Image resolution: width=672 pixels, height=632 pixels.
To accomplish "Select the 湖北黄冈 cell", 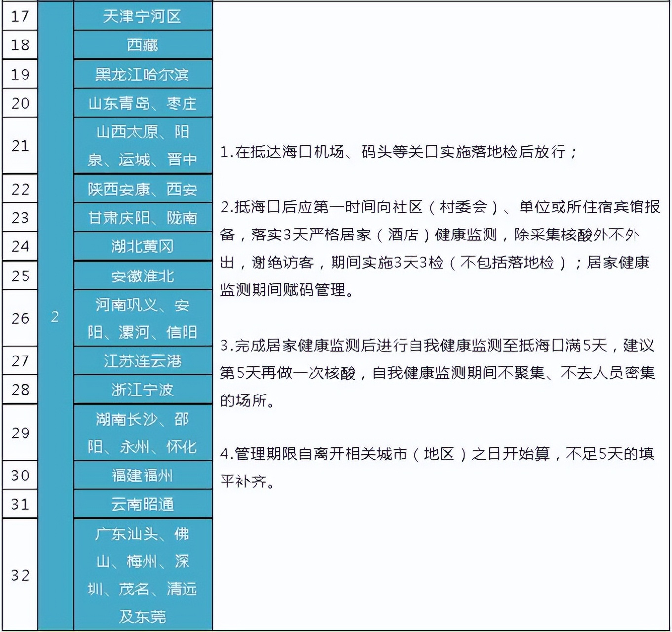I will 143,246.
